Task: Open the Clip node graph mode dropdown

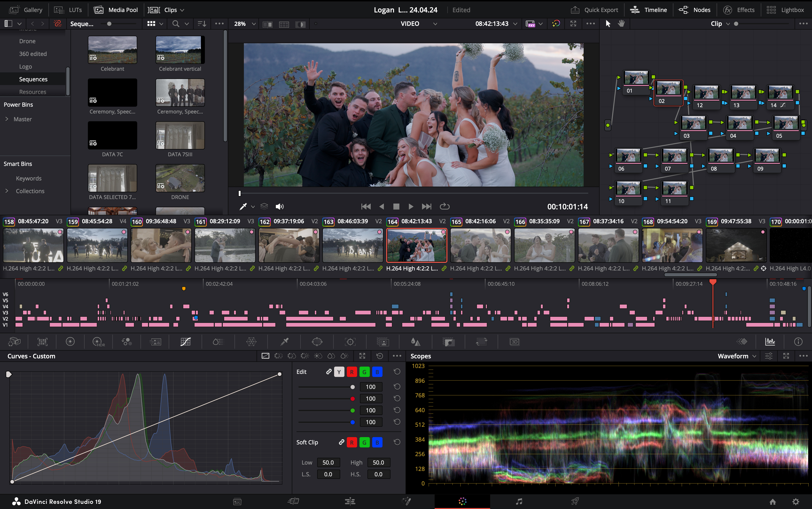Action: 728,24
